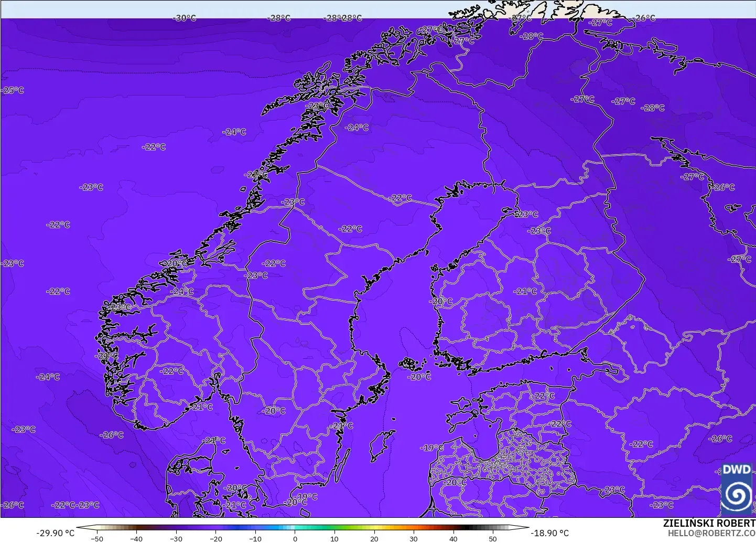This screenshot has width=756, height=543.
Task: Click the -20 tick label on the scale
Action: pos(216,538)
